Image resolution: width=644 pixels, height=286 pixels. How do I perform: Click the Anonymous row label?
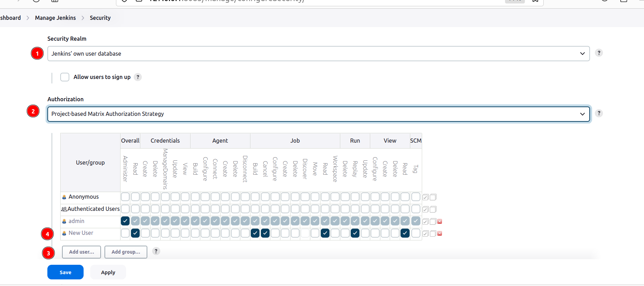84,197
